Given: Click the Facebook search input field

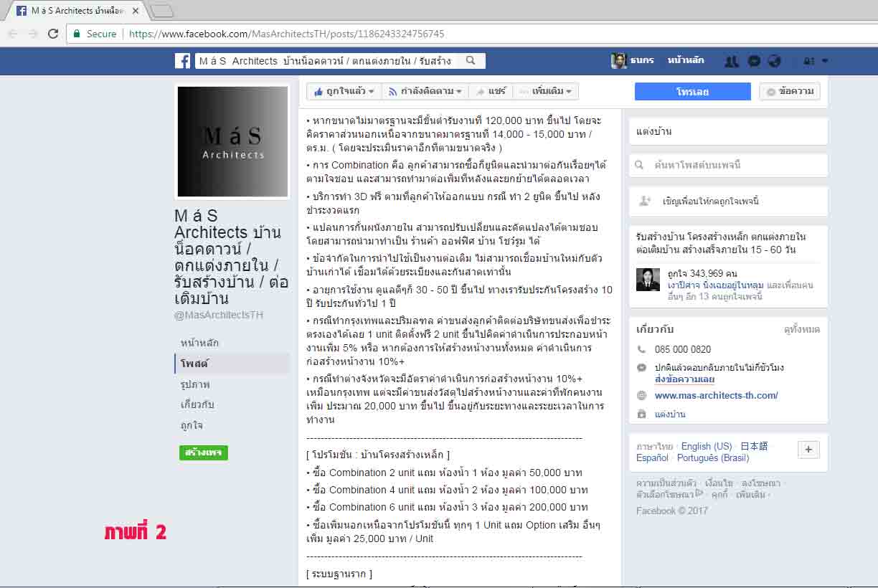Looking at the screenshot, I should [327, 61].
